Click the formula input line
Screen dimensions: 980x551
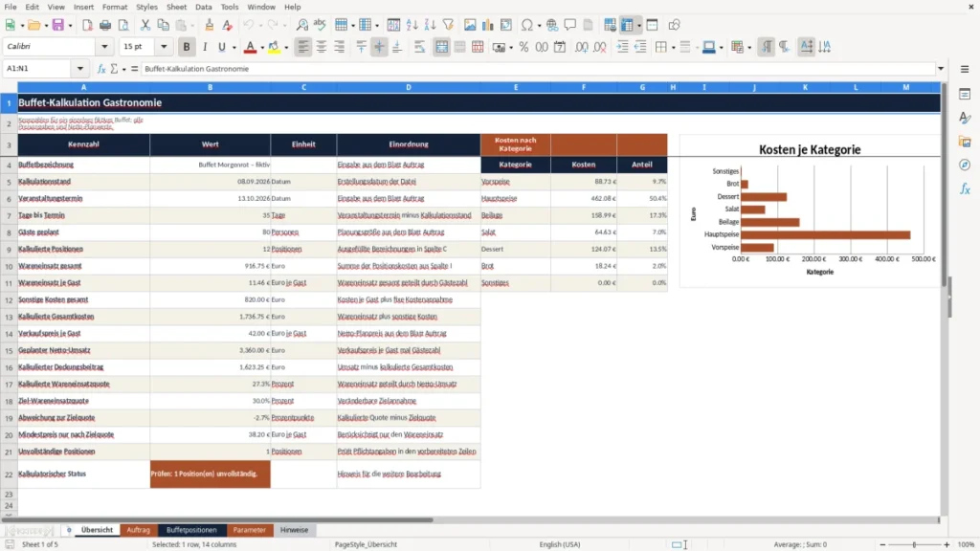point(538,69)
